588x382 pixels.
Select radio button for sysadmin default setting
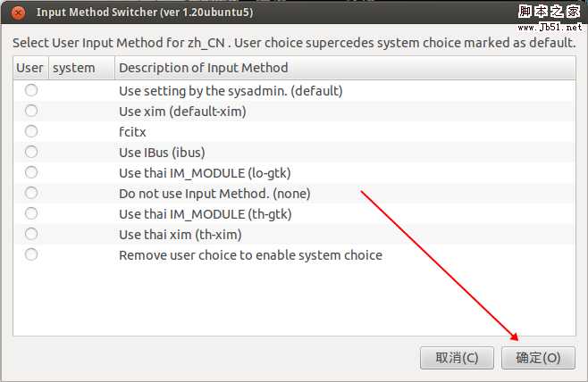pos(31,90)
